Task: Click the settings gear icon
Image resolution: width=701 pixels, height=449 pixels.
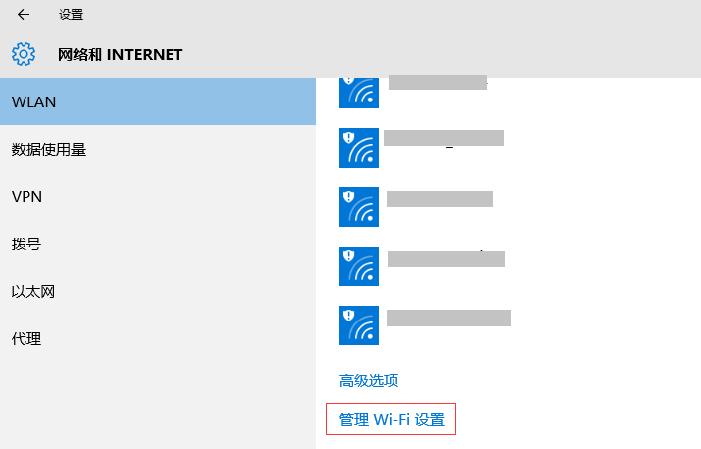Action: pyautogui.click(x=24, y=54)
